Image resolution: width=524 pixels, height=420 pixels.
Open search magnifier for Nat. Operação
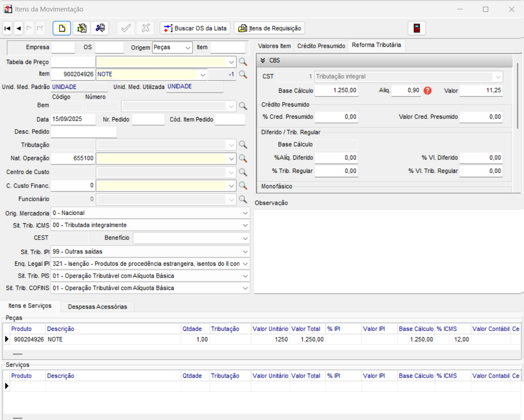click(x=243, y=158)
